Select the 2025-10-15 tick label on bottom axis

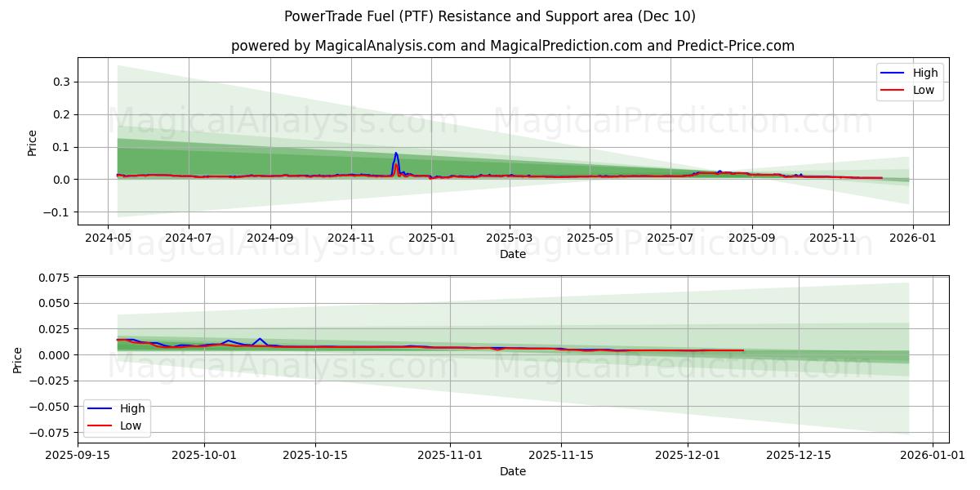point(314,455)
